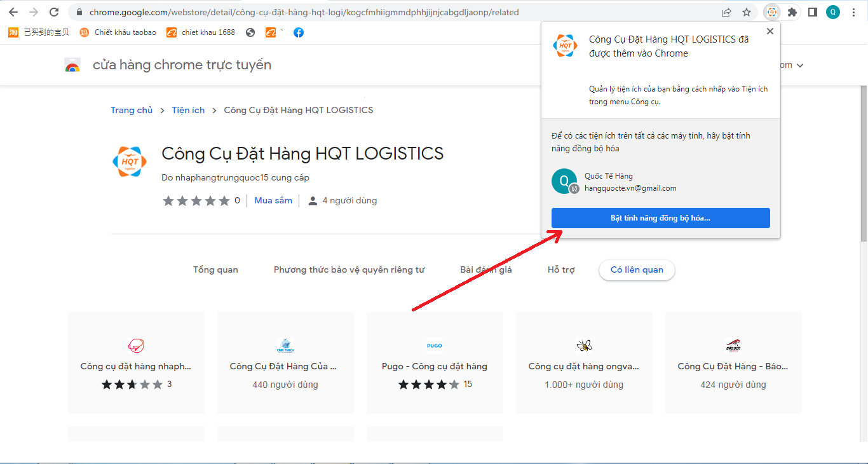The width and height of the screenshot is (868, 464).
Task: Open the Chrome profile avatar Q
Action: (832, 12)
